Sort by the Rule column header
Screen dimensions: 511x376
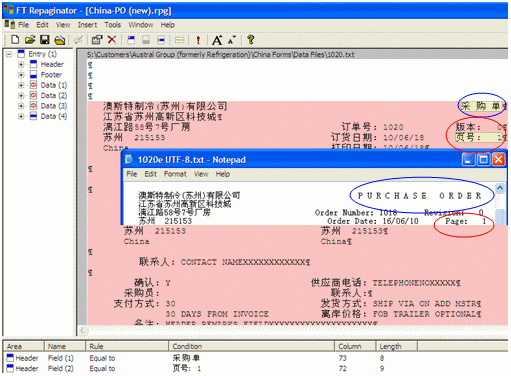point(127,346)
